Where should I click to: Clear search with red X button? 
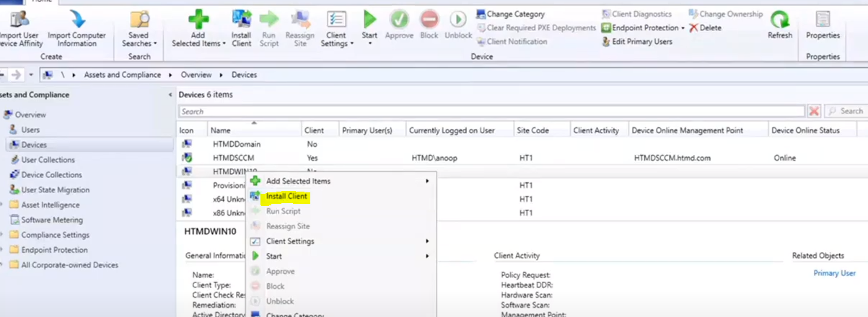(814, 112)
